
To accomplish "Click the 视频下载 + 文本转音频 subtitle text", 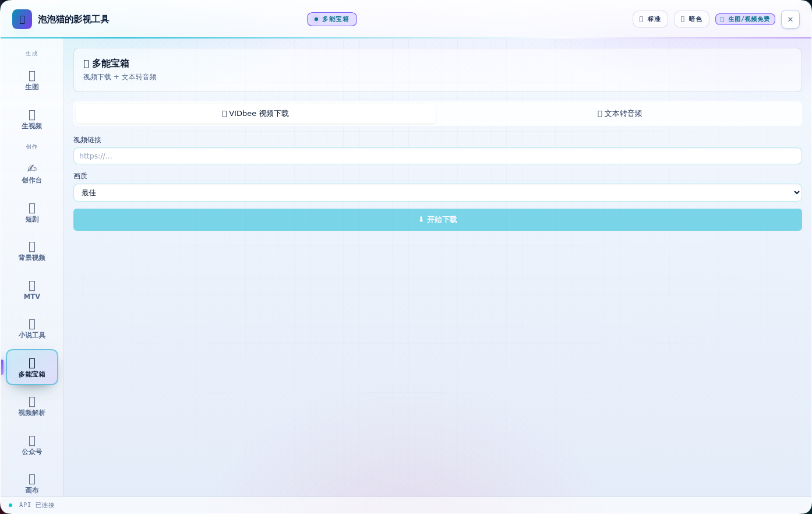I will [120, 77].
